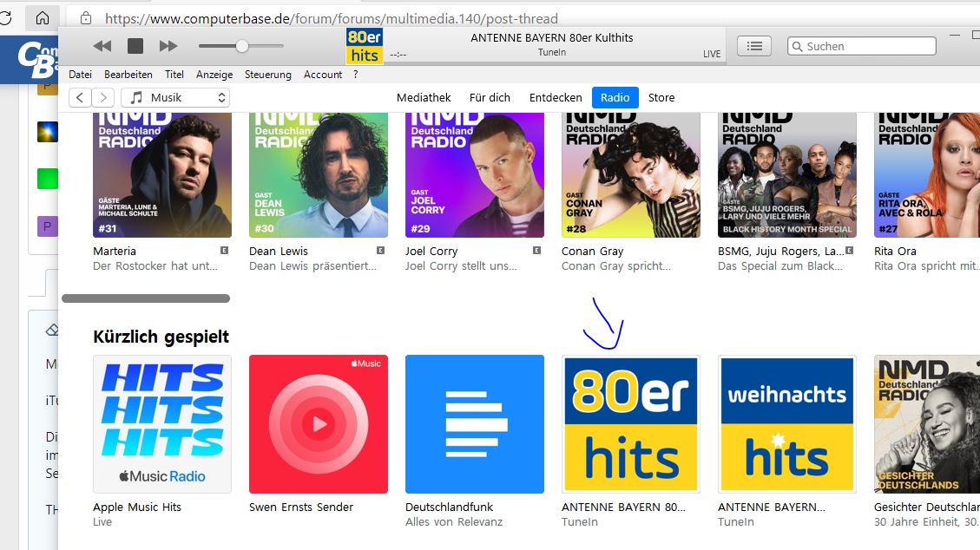Click the explicit badge beside BSMG, Juju Rogers

pyautogui.click(x=850, y=251)
